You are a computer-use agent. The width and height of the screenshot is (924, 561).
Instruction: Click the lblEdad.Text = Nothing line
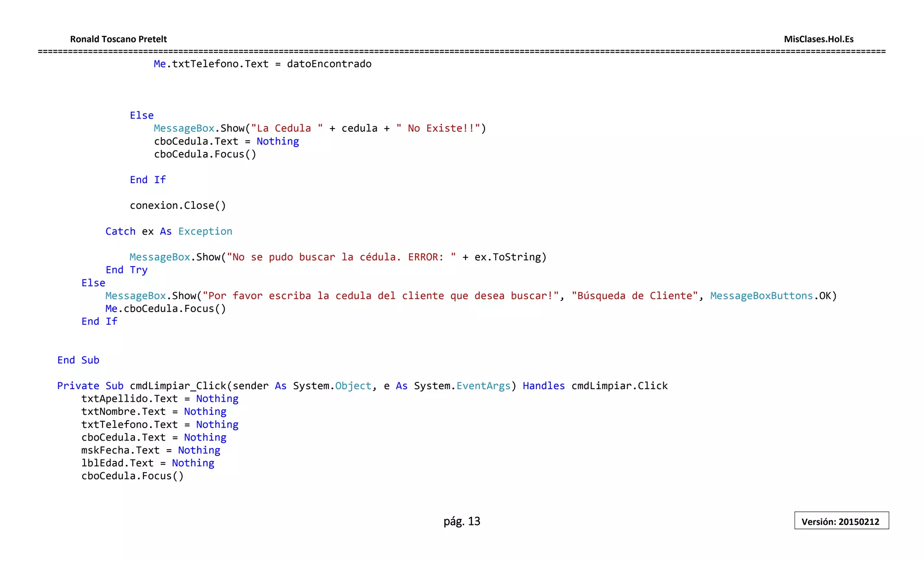[148, 463]
